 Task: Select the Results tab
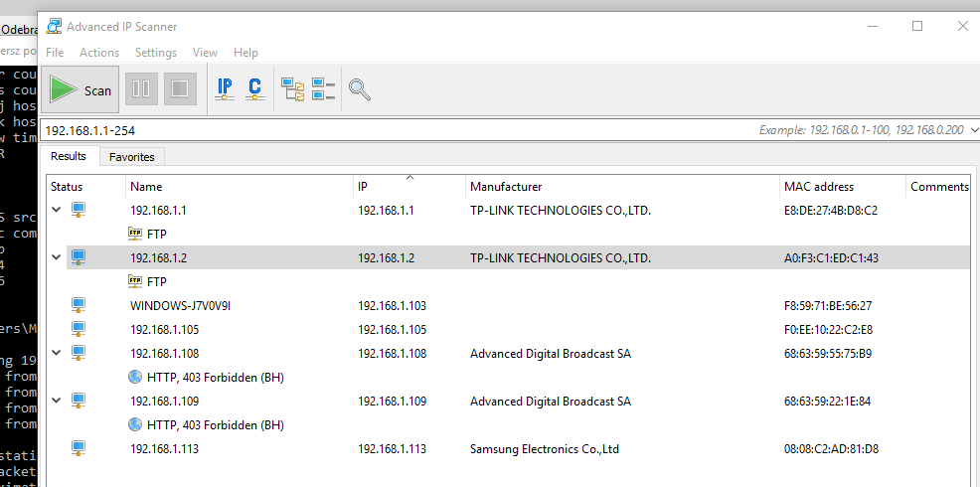69,156
